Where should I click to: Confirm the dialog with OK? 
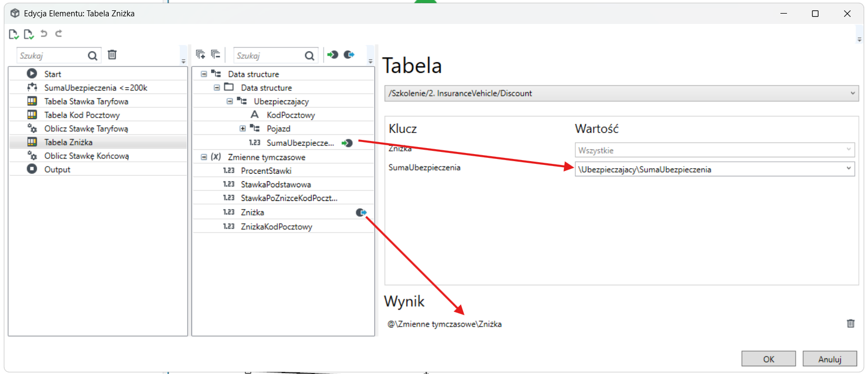pos(768,359)
